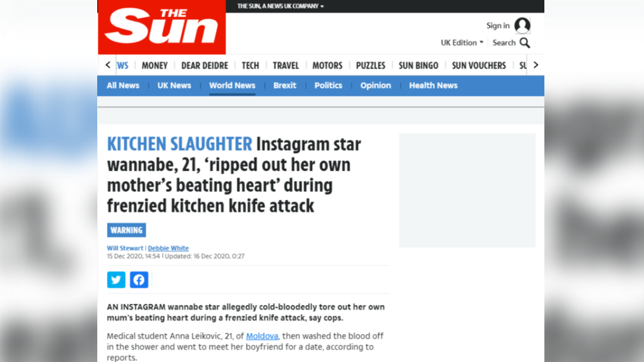Viewport: 644px width, 362px height.
Task: Click the Sign in text
Action: coord(498,26)
